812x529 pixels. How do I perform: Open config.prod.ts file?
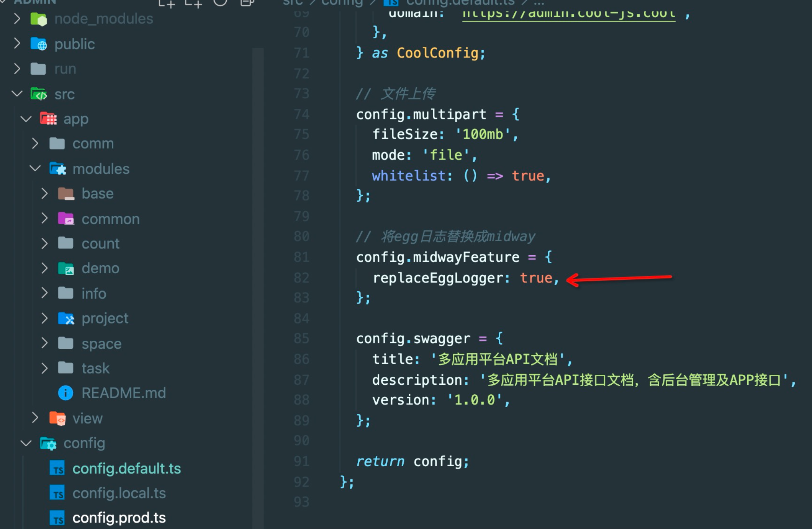(119, 518)
